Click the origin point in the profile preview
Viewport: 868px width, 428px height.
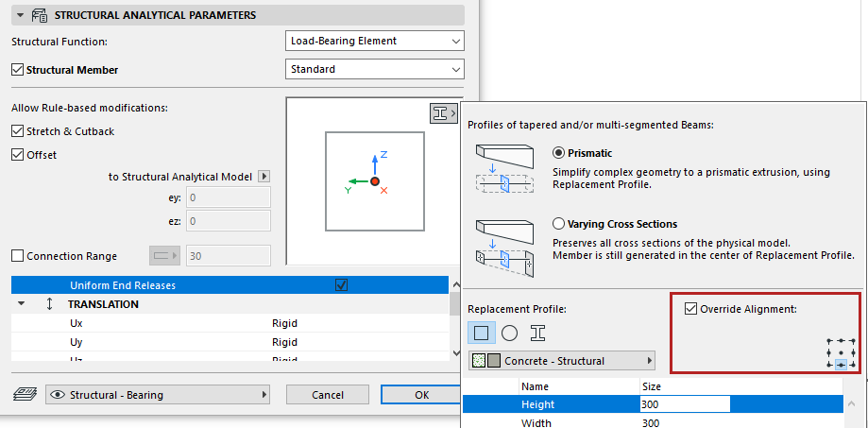tap(375, 181)
